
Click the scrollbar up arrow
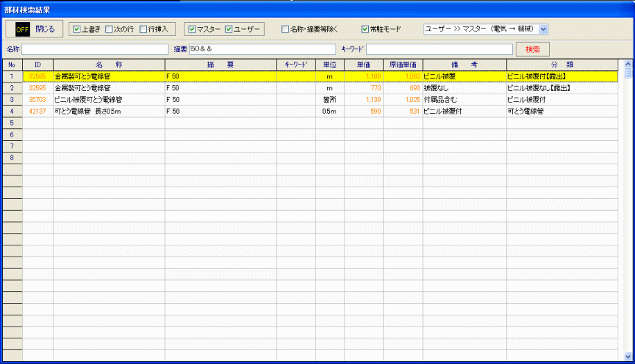[627, 64]
